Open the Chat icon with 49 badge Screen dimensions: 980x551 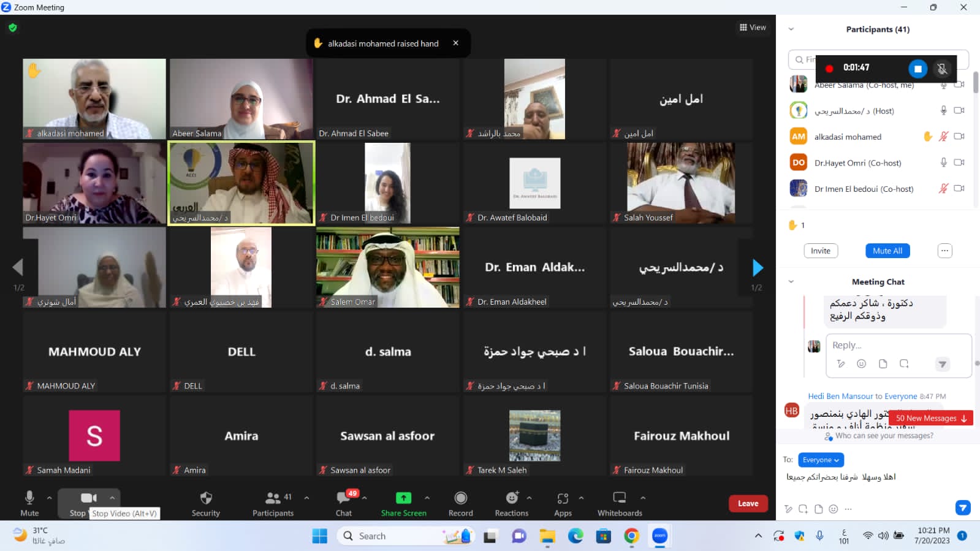pos(344,498)
